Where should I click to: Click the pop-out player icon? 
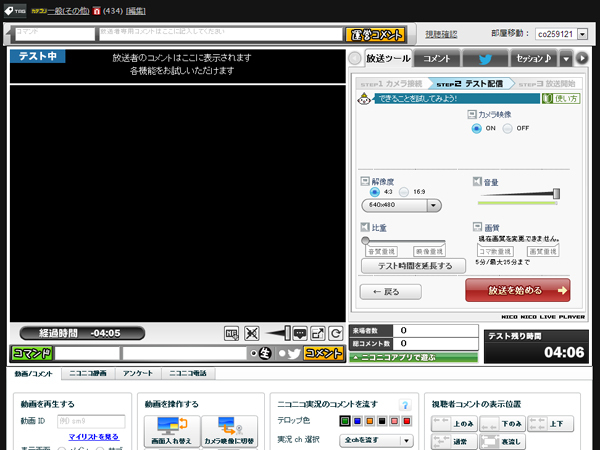pos(317,333)
